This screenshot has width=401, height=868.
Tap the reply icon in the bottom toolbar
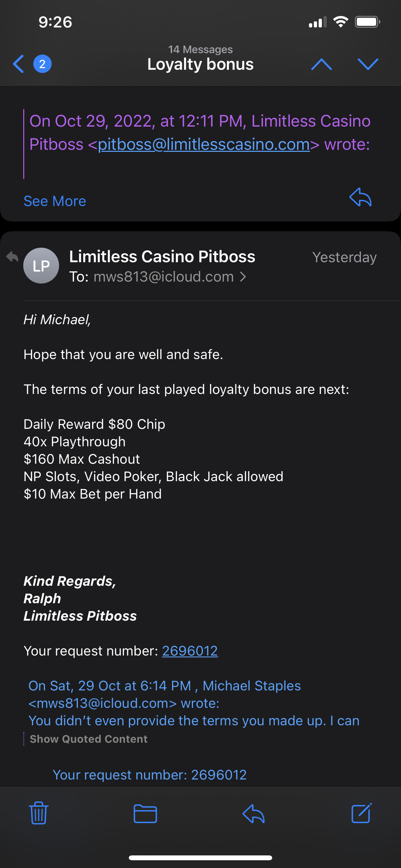click(x=253, y=813)
